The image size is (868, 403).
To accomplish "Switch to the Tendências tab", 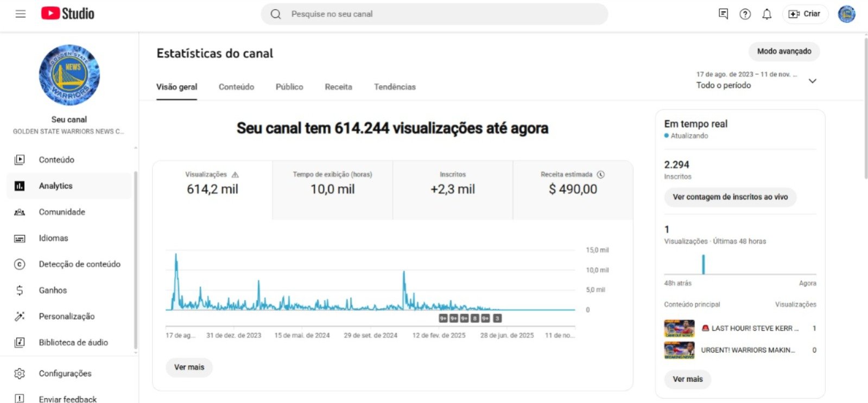I will 395,87.
